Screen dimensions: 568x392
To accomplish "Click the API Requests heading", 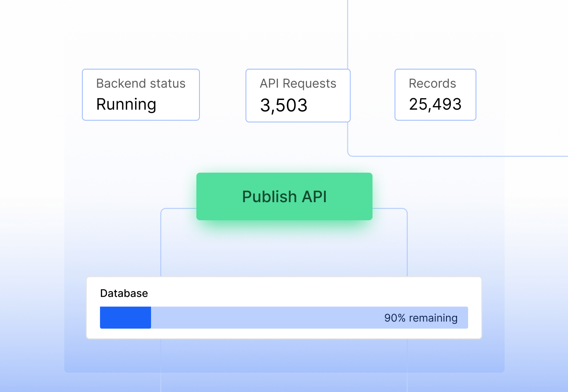I will [298, 83].
